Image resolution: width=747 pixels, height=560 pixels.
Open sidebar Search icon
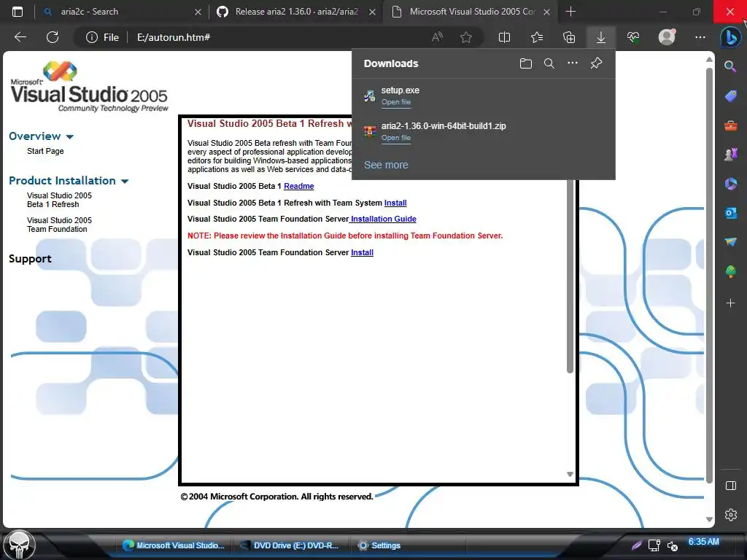pyautogui.click(x=729, y=66)
